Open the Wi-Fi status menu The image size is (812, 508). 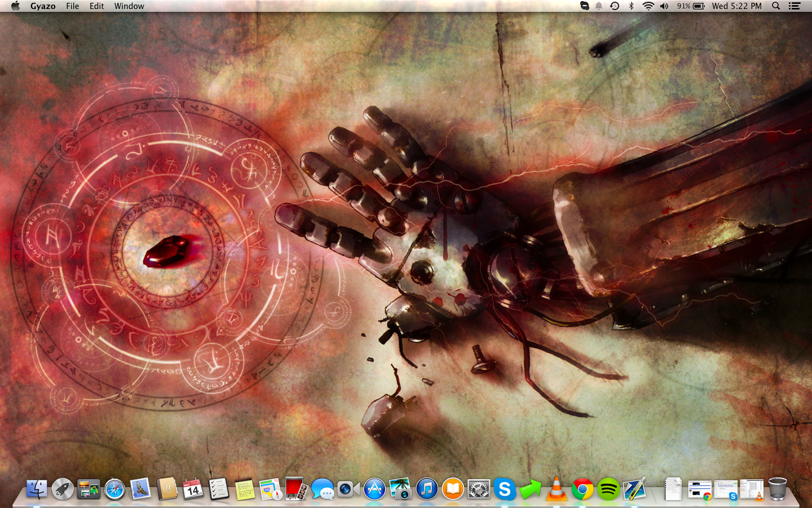(x=648, y=6)
